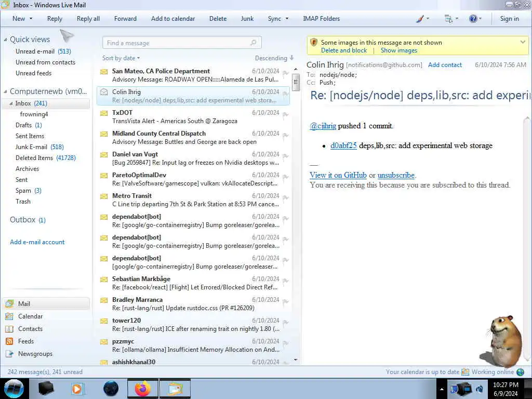Click the Windows Live Mail taskbar icon

175,389
